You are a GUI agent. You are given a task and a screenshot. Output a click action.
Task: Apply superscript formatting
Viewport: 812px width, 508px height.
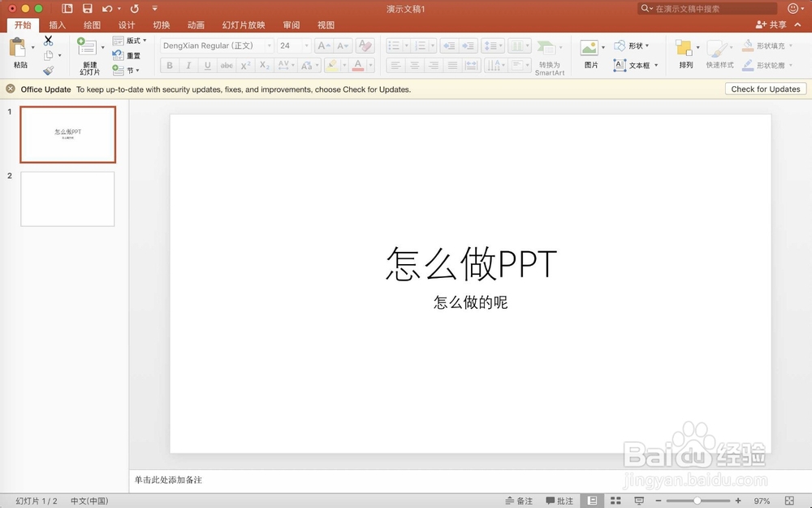244,66
